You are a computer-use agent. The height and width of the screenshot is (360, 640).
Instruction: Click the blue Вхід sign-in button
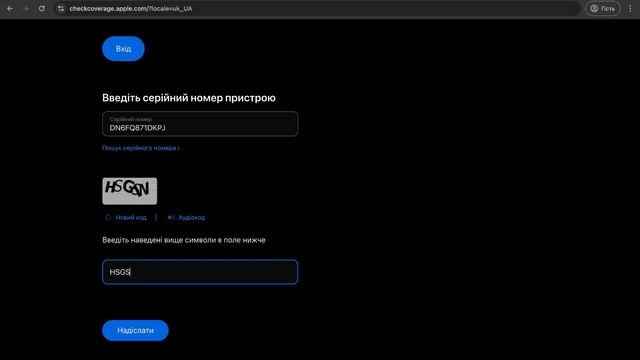coord(123,49)
